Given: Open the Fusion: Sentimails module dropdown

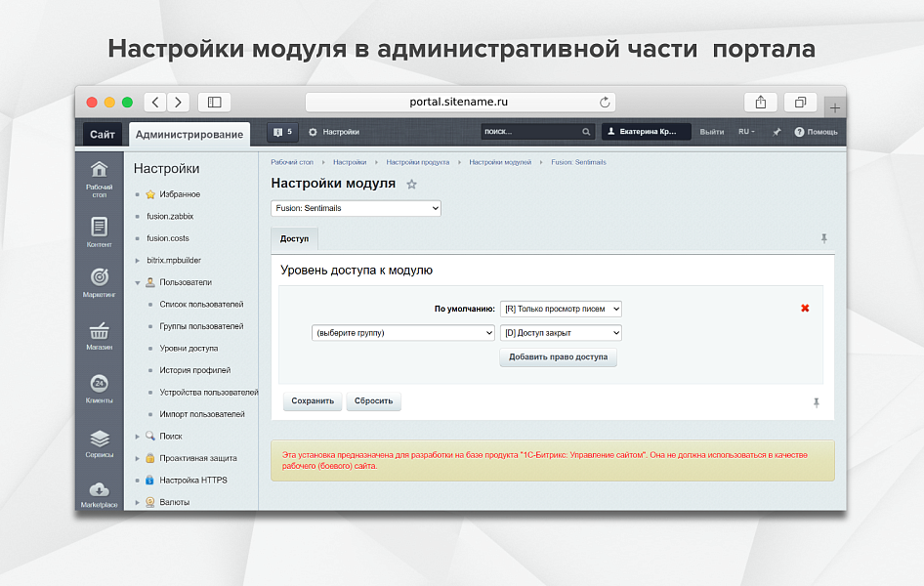Looking at the screenshot, I should pyautogui.click(x=356, y=208).
